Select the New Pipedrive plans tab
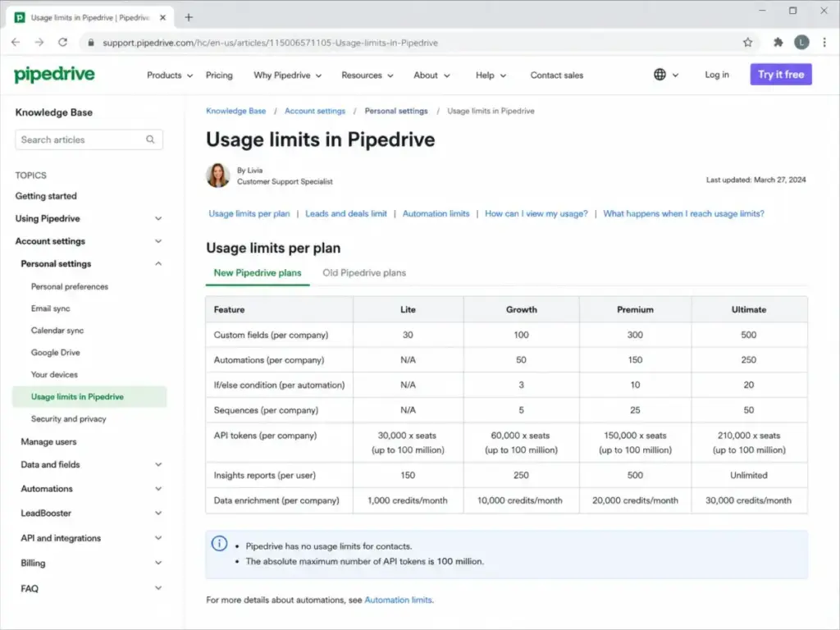The height and width of the screenshot is (630, 840). pos(258,272)
